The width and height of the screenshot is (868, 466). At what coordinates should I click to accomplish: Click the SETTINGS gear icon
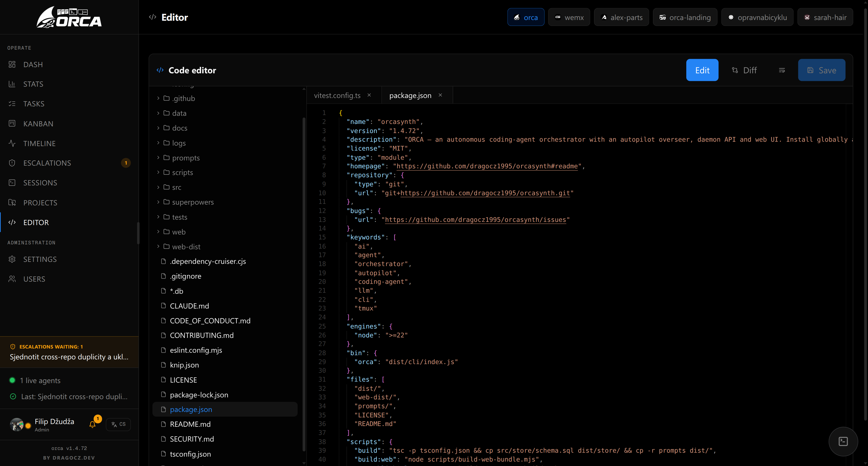(x=12, y=259)
